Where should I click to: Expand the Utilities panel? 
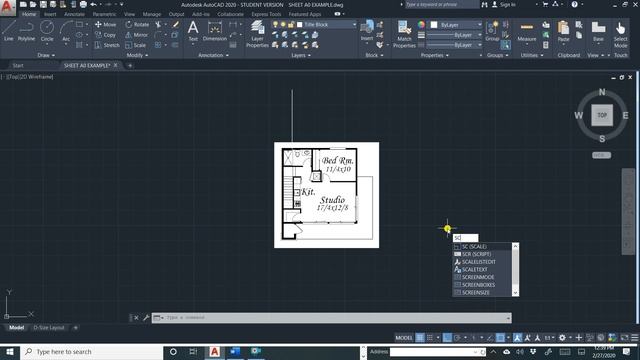coord(532,55)
